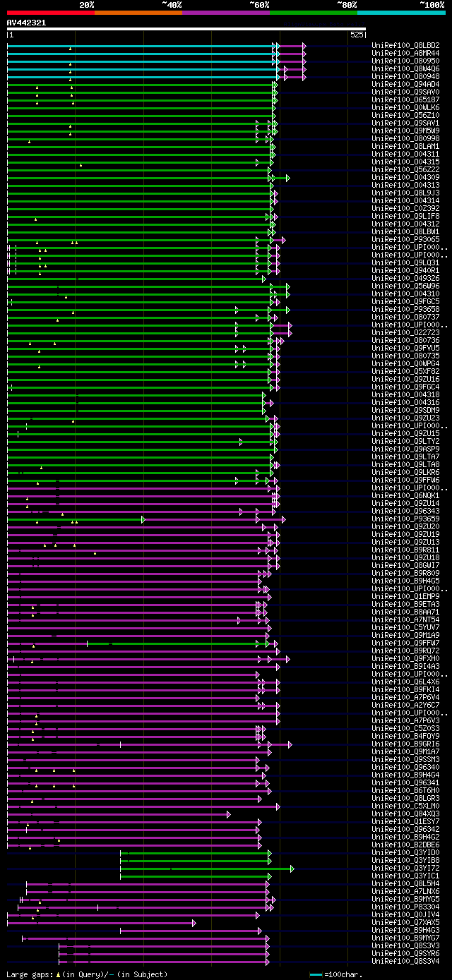Open hit UniRef100_O80950

click(x=405, y=61)
